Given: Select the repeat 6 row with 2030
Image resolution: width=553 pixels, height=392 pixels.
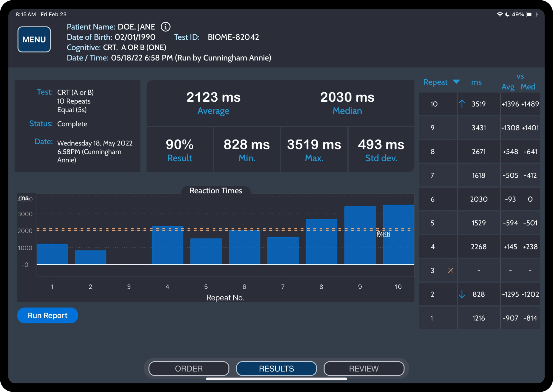Looking at the screenshot, I should (479, 199).
